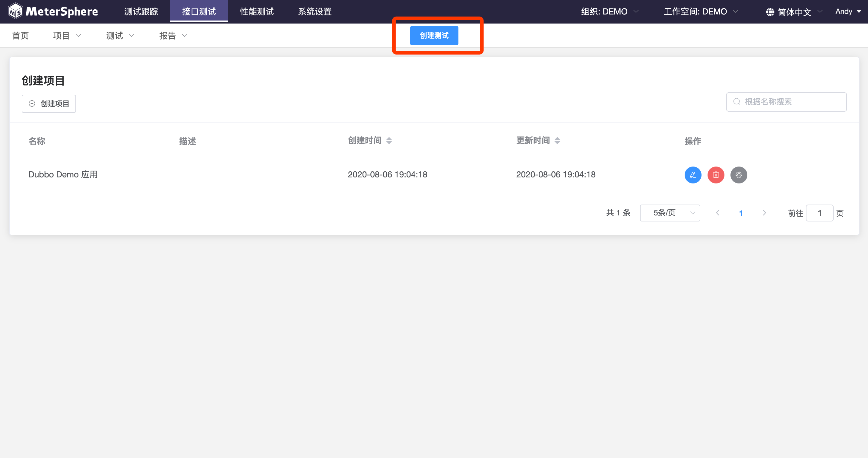
Task: Click the blue 创建测试 button
Action: (434, 35)
